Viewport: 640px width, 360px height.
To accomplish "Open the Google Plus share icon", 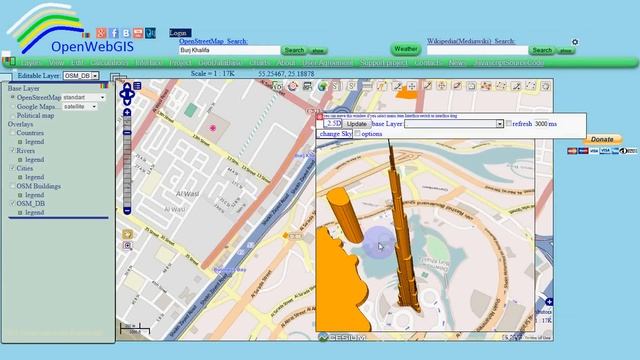I will tap(101, 33).
